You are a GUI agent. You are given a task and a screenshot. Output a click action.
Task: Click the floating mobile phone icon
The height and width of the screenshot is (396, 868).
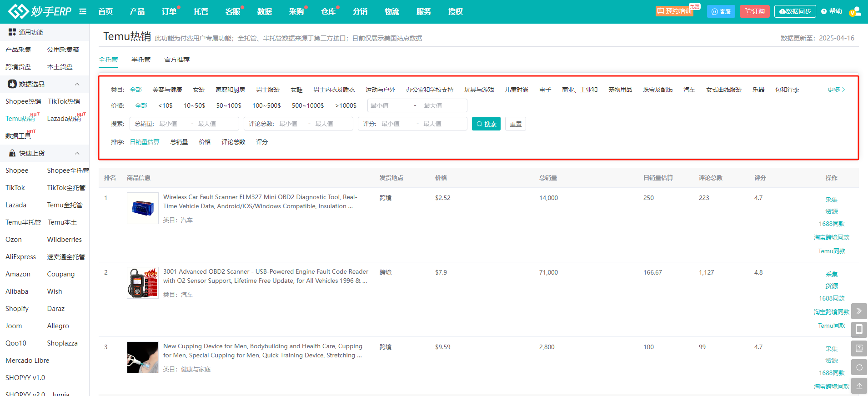(x=859, y=330)
